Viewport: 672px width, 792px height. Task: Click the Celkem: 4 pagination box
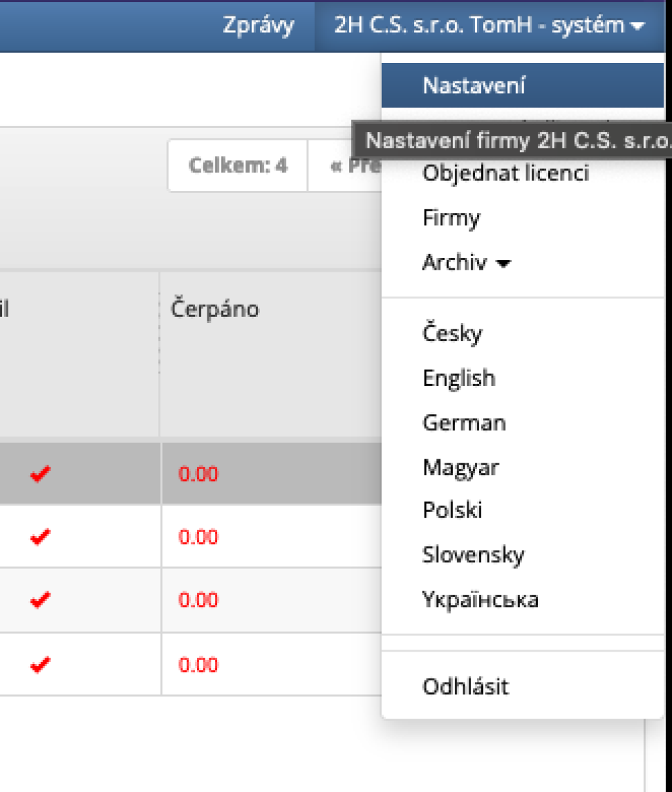coord(238,165)
